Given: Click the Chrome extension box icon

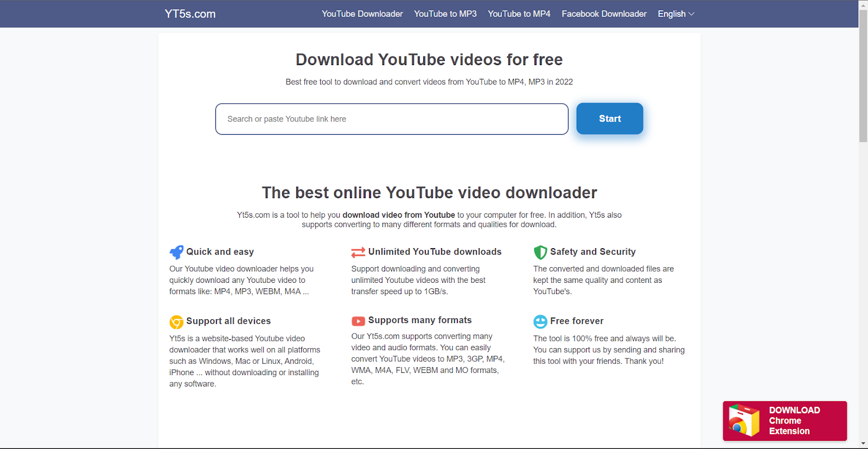Looking at the screenshot, I should (x=744, y=420).
